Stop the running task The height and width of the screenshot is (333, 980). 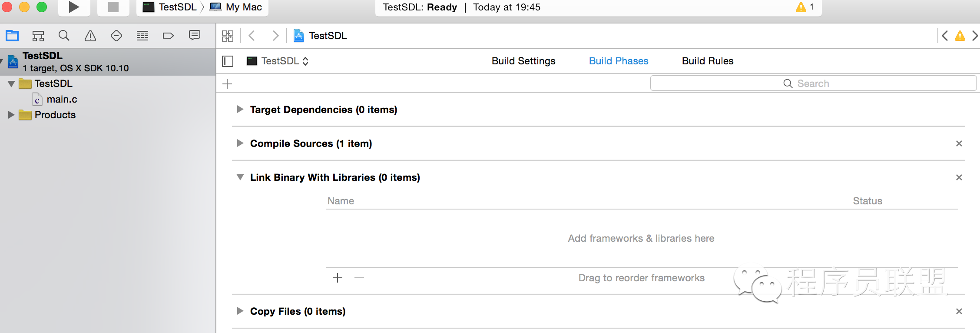tap(113, 7)
